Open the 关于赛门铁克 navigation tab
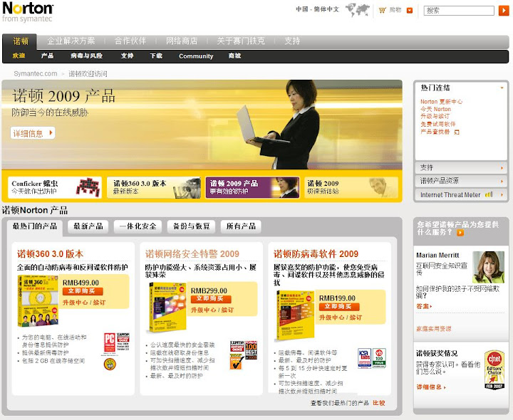 tap(241, 41)
